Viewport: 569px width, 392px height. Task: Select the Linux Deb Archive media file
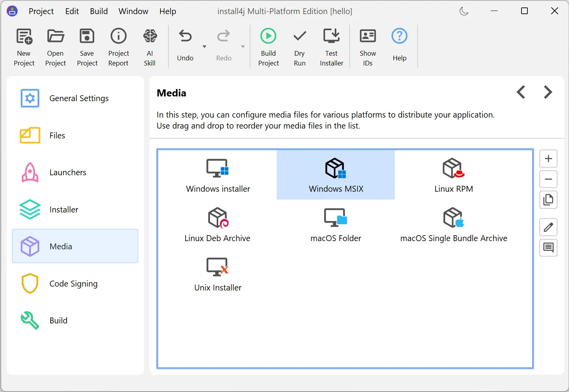coord(218,225)
